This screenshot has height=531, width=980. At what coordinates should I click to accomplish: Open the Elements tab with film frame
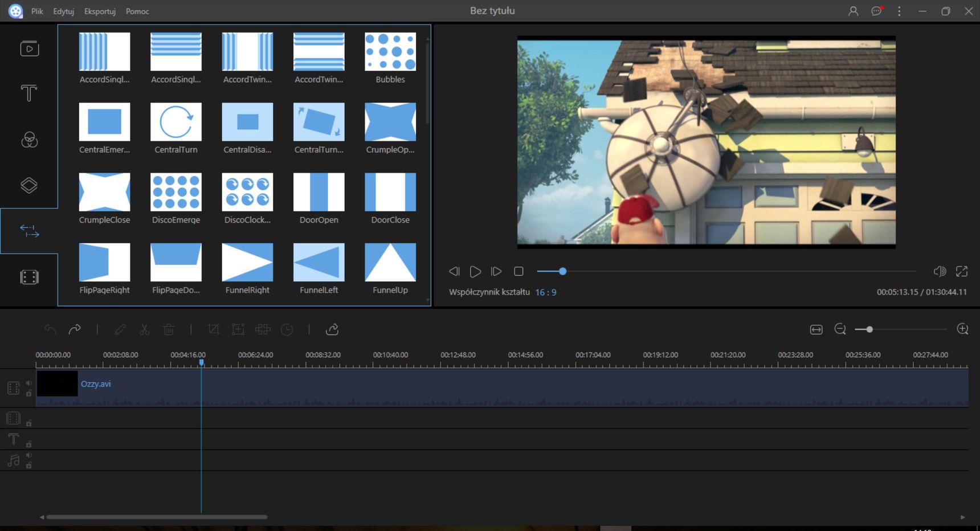click(29, 277)
